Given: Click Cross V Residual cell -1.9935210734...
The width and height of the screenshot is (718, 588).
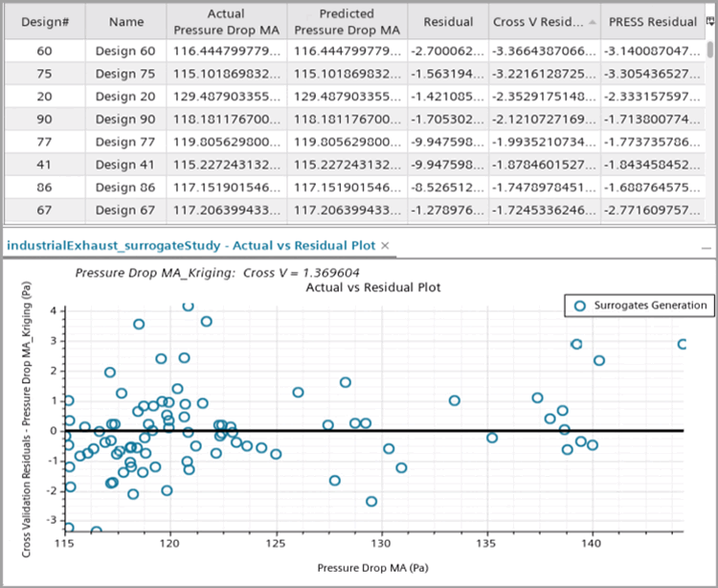Looking at the screenshot, I should (x=545, y=142).
